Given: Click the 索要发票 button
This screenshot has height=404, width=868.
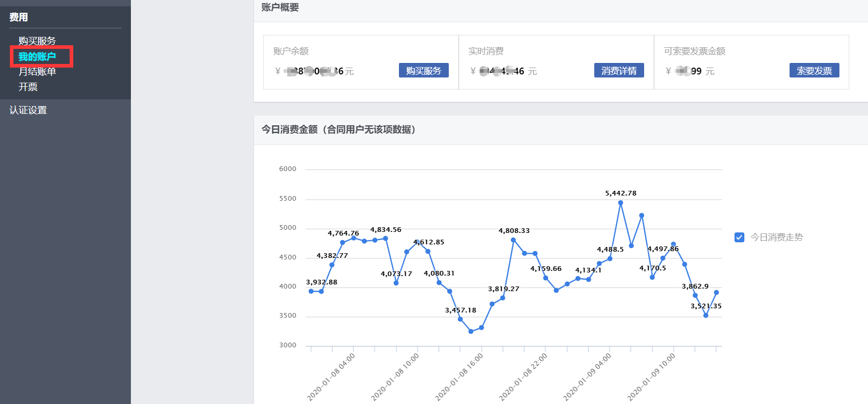Looking at the screenshot, I should [x=814, y=70].
